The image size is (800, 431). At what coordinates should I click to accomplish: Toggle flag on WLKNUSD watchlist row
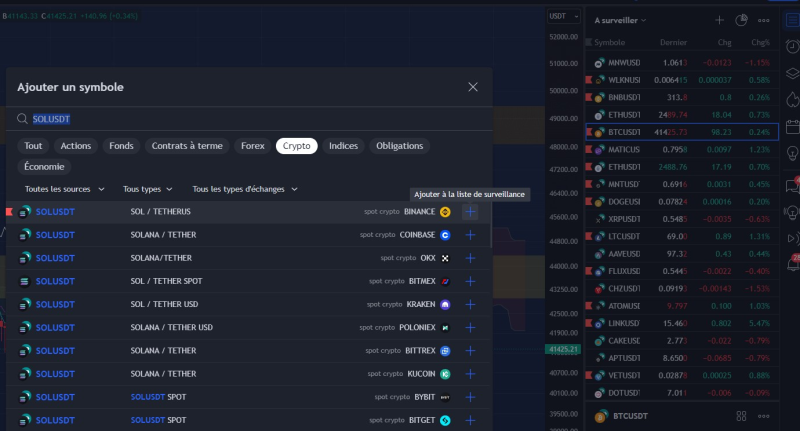coord(589,80)
